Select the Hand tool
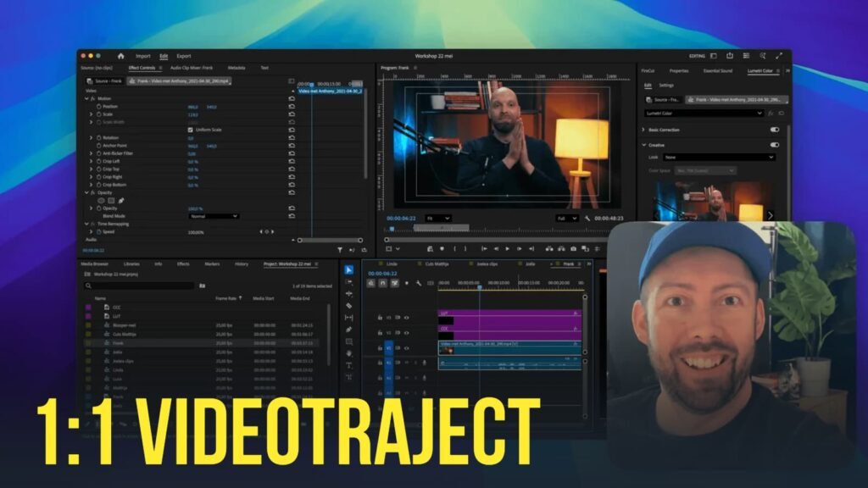 [x=348, y=353]
